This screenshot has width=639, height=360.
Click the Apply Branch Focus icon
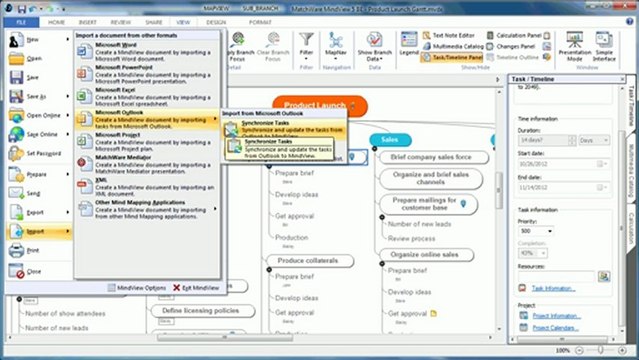238,40
